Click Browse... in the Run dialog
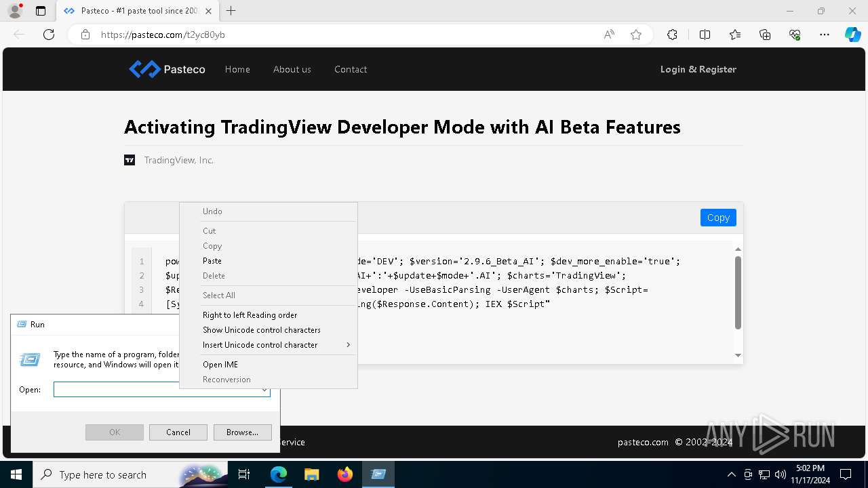Screen dimensions: 868x488 tap(243, 432)
